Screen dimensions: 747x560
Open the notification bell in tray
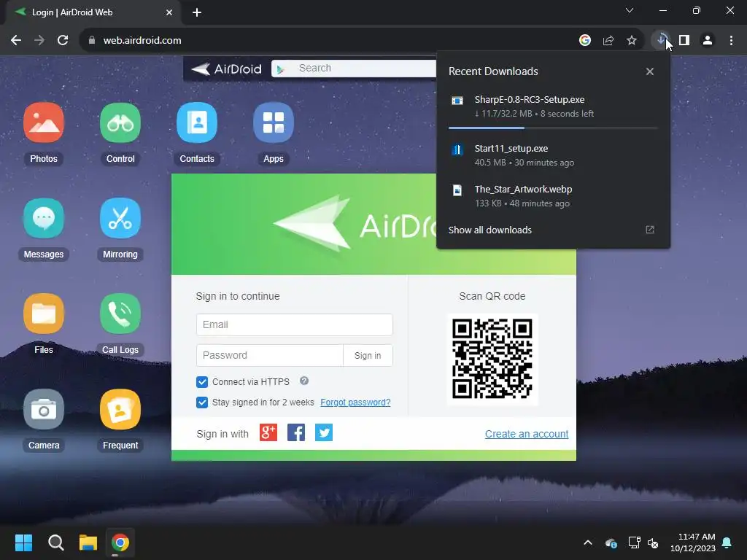727,542
